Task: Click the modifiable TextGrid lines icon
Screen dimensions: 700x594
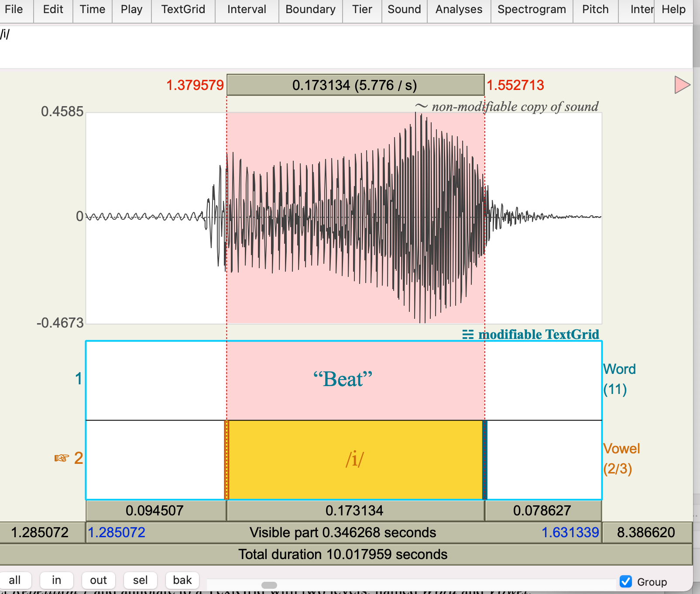Action: point(468,335)
